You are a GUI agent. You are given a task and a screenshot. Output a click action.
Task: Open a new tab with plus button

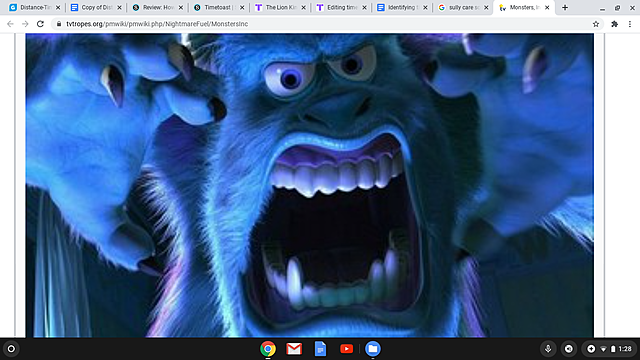565,7
